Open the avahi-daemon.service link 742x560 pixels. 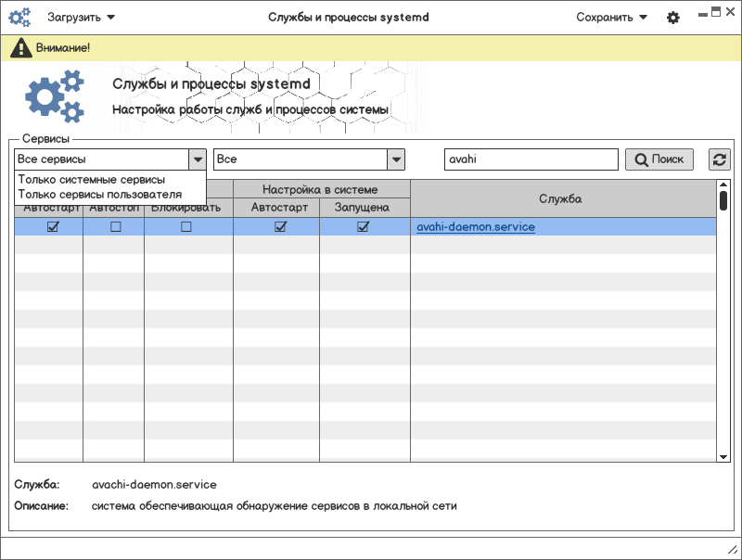[x=475, y=227]
